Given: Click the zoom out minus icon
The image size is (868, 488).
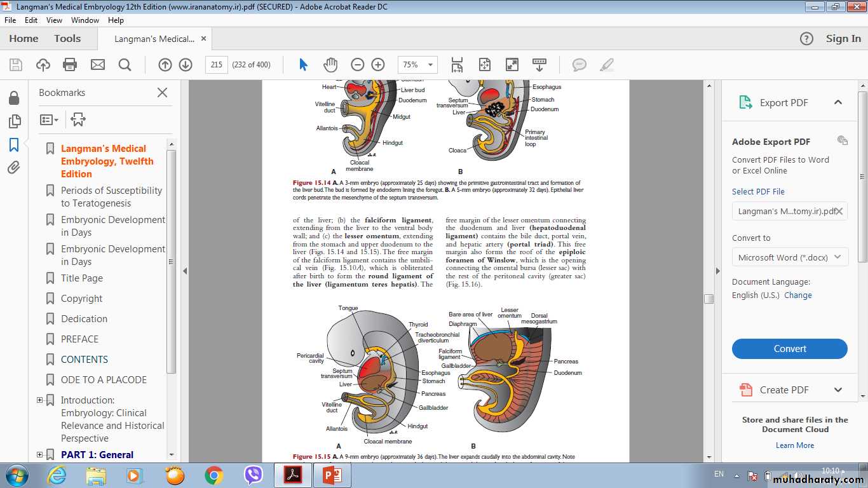Looking at the screenshot, I should [358, 65].
